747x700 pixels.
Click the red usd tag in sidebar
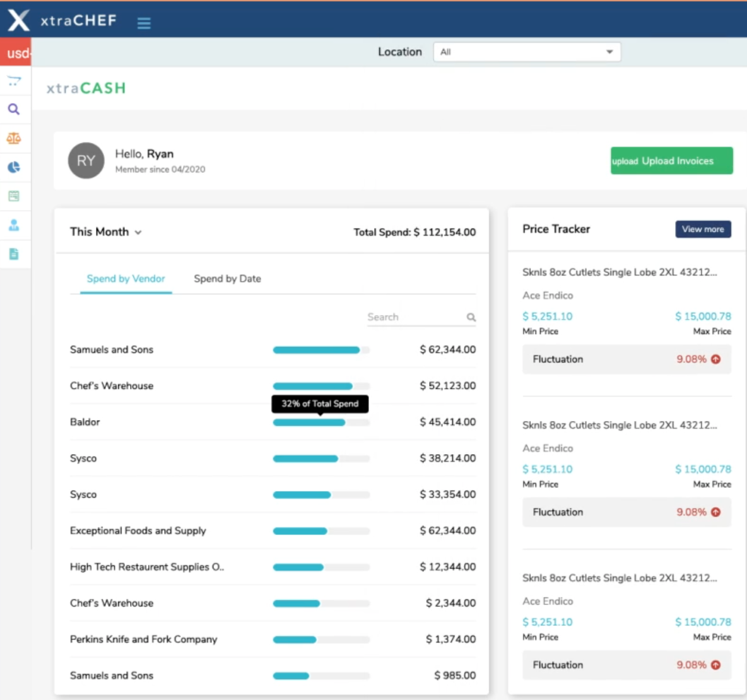tap(16, 53)
